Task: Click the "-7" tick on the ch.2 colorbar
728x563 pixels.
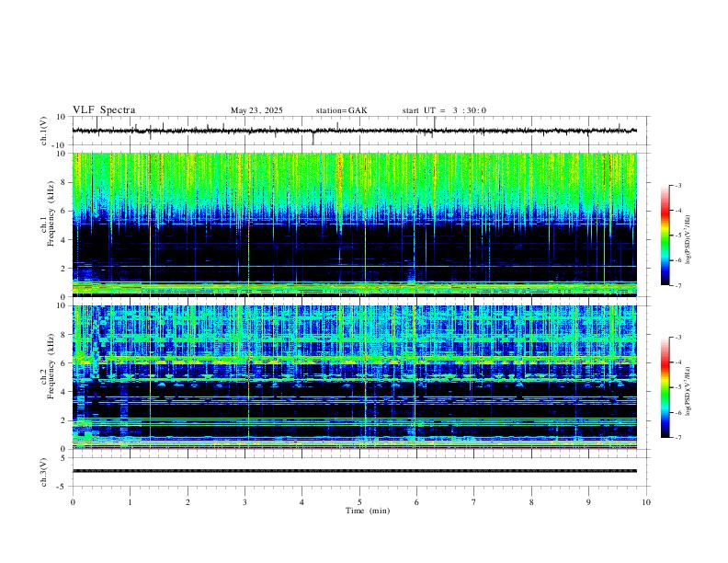Action: (678, 438)
